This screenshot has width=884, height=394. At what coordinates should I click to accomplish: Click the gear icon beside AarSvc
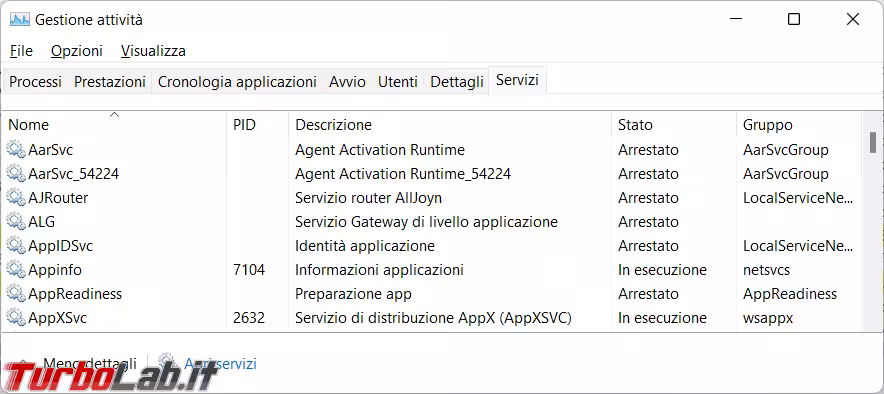pyautogui.click(x=16, y=150)
